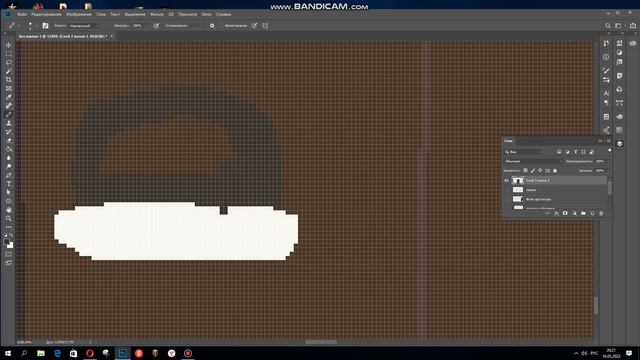Open the layer Fill slider dropdown
This screenshot has height=360, width=640.
(x=608, y=171)
